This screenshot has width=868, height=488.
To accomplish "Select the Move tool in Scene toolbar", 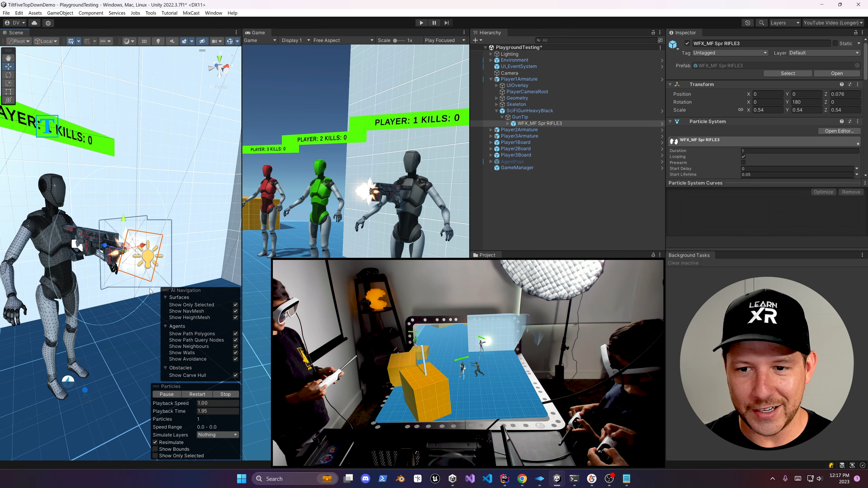I will pos(8,67).
